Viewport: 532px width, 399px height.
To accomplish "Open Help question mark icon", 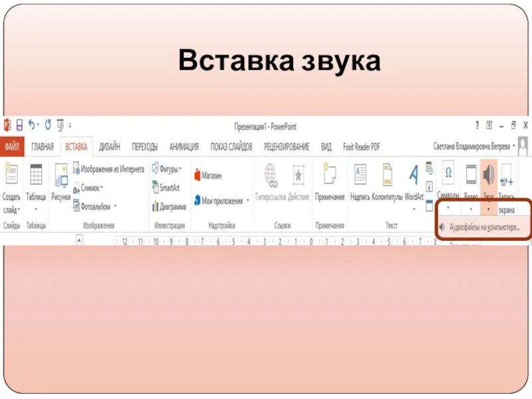I will click(477, 125).
